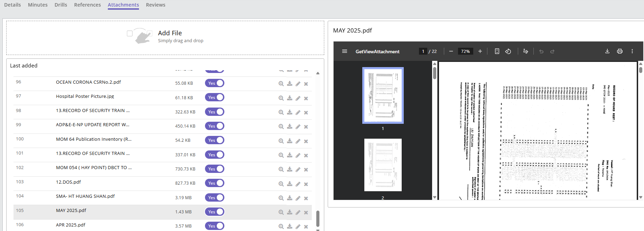Viewport: 644px width, 231px height.
Task: Select SMA- HT HUANG SHAN.pdf file name
Action: point(85,196)
